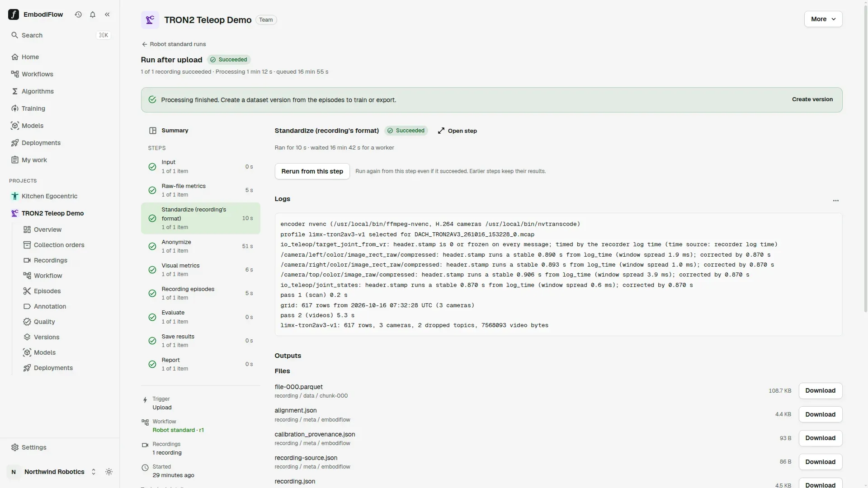Select the Recording episodes step

(200, 293)
